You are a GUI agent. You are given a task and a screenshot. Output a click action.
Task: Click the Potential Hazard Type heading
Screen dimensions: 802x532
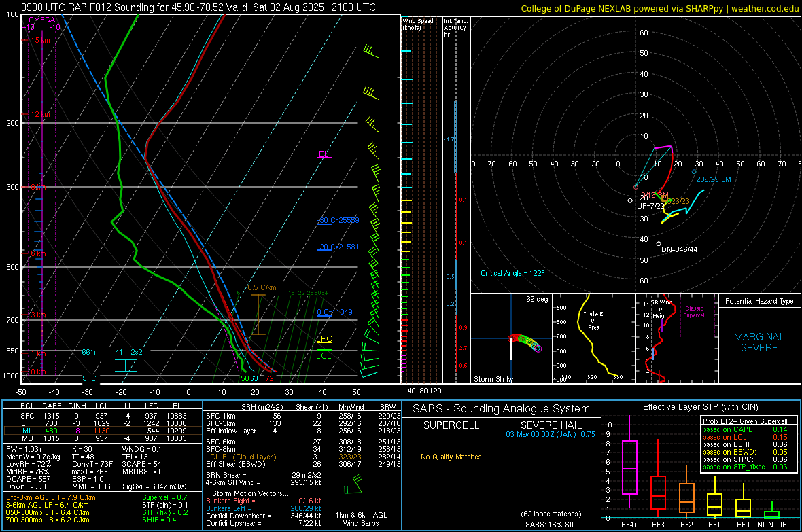(759, 301)
